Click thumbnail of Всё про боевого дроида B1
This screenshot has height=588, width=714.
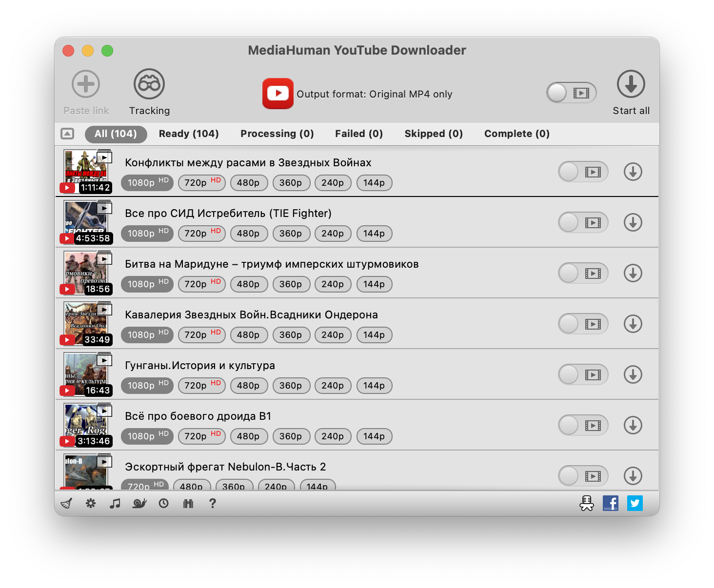pos(86,423)
